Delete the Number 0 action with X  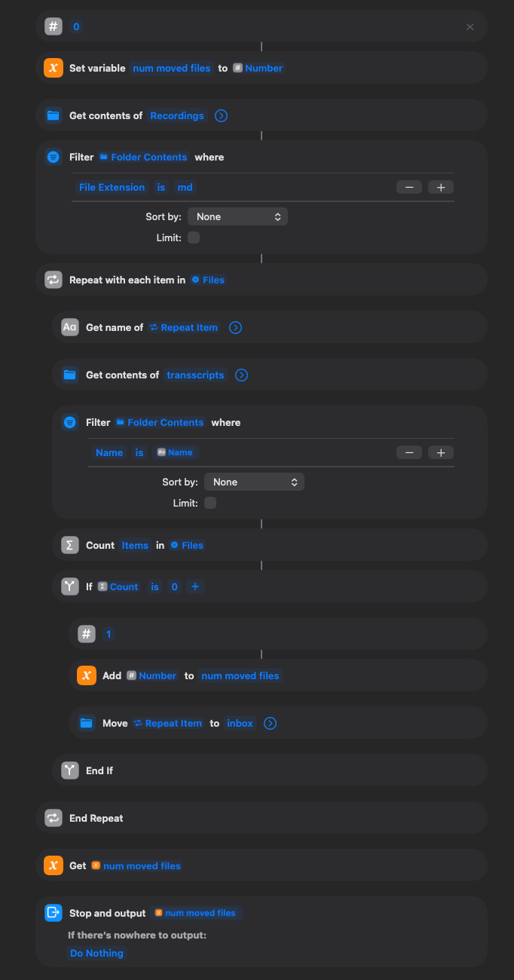470,27
